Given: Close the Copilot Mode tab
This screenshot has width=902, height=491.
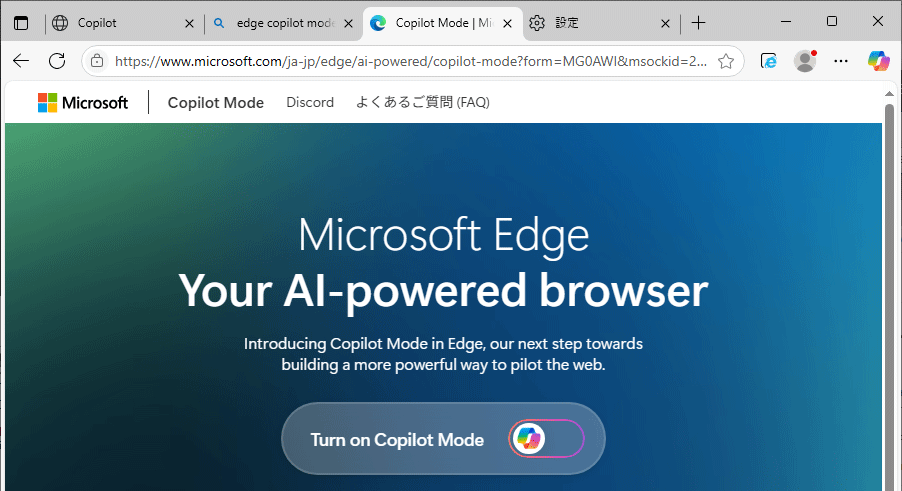Looking at the screenshot, I should 507,24.
